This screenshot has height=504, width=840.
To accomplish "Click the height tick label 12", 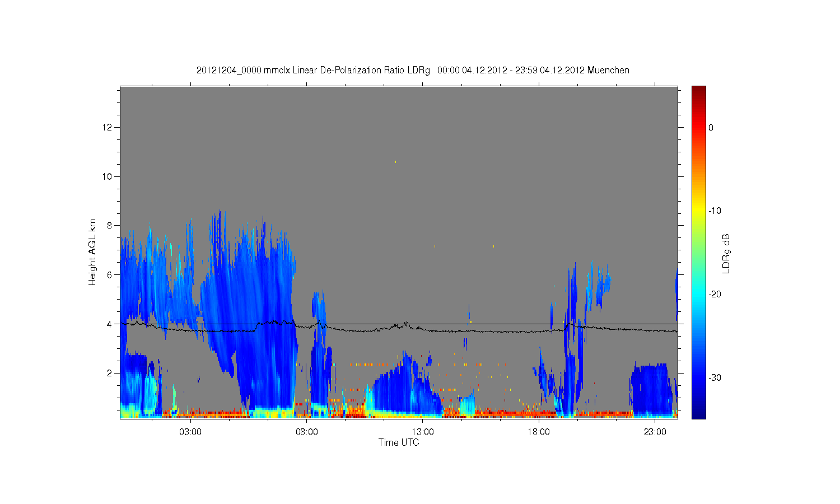I will click(x=108, y=128).
